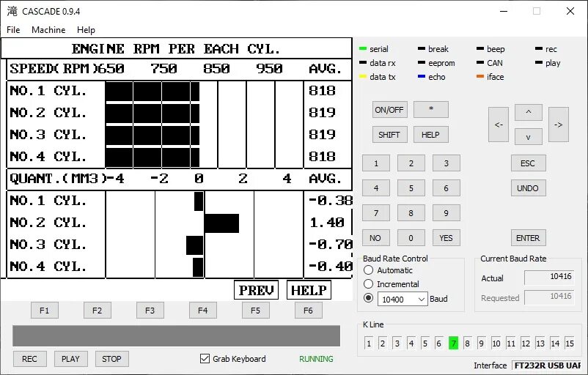
Task: Click the RUNNING status text
Action: [x=316, y=359]
